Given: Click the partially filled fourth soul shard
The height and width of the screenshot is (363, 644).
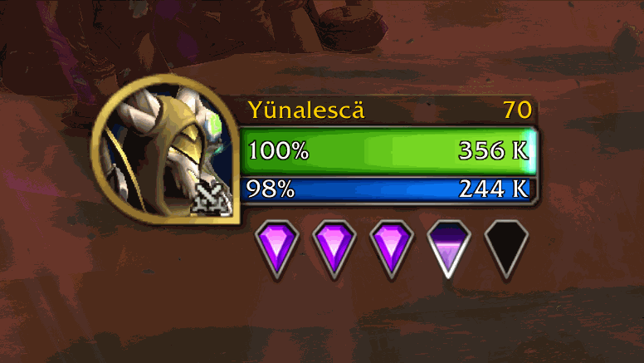Looking at the screenshot, I should [448, 249].
